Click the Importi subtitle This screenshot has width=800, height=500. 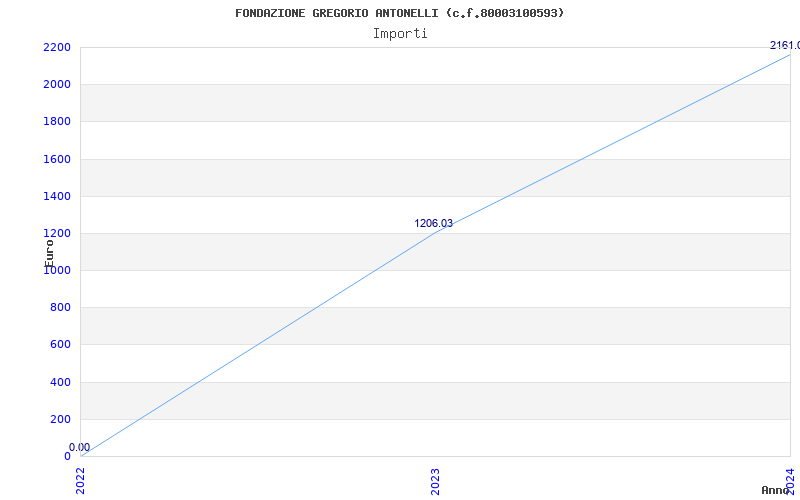point(400,34)
